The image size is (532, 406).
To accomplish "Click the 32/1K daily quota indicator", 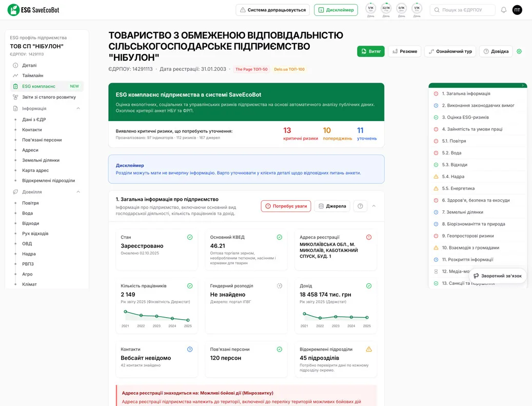I will tap(386, 10).
